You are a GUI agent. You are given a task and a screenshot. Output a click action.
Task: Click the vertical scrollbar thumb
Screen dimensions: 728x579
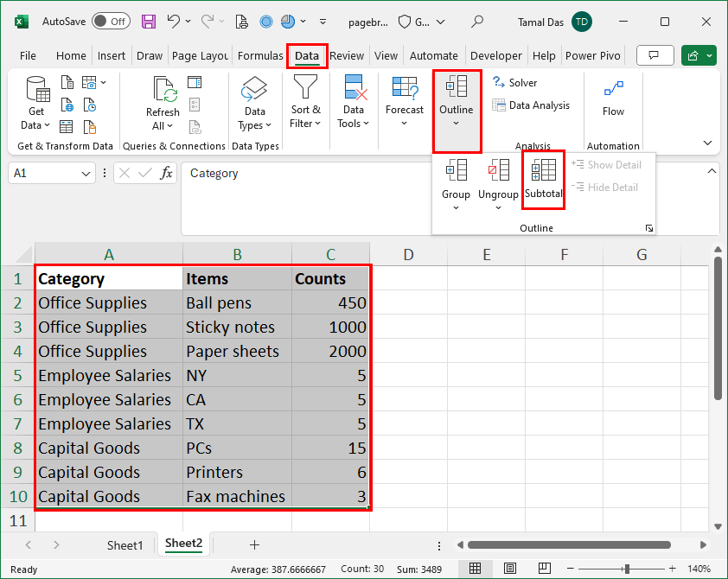click(x=718, y=328)
